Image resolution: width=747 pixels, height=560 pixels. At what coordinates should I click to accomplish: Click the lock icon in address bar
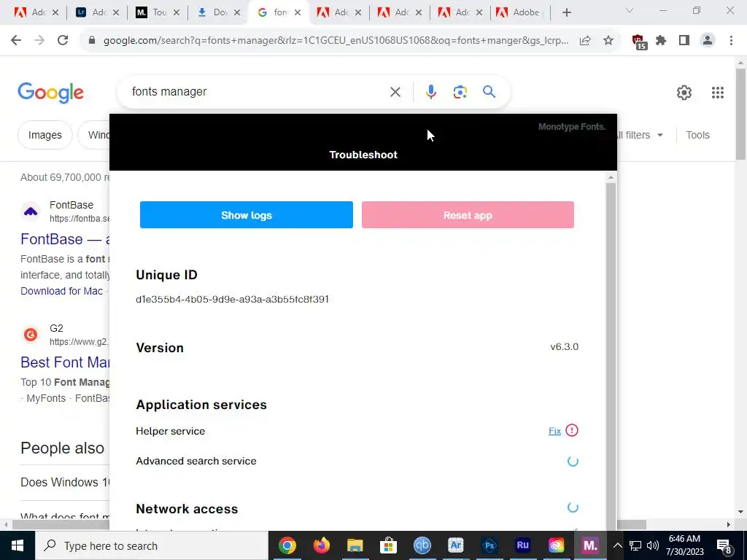[92, 41]
